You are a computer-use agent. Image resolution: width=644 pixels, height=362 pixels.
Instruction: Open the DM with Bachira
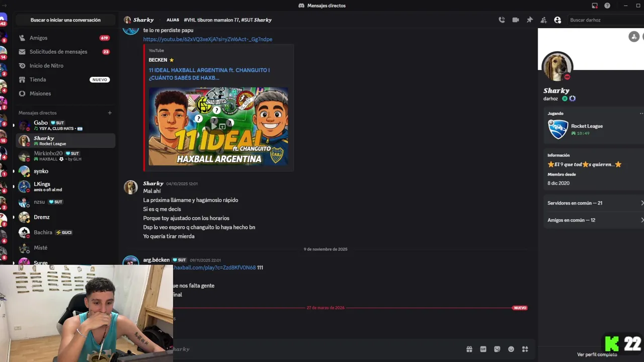click(65, 232)
